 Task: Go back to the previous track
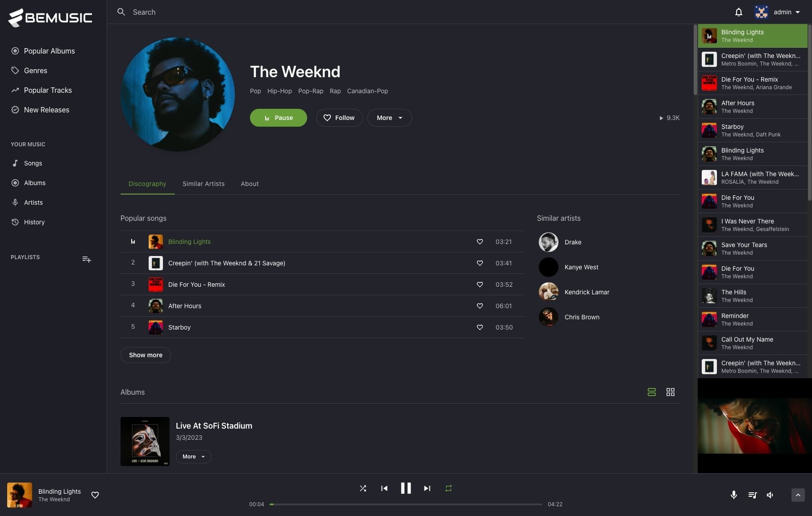384,488
